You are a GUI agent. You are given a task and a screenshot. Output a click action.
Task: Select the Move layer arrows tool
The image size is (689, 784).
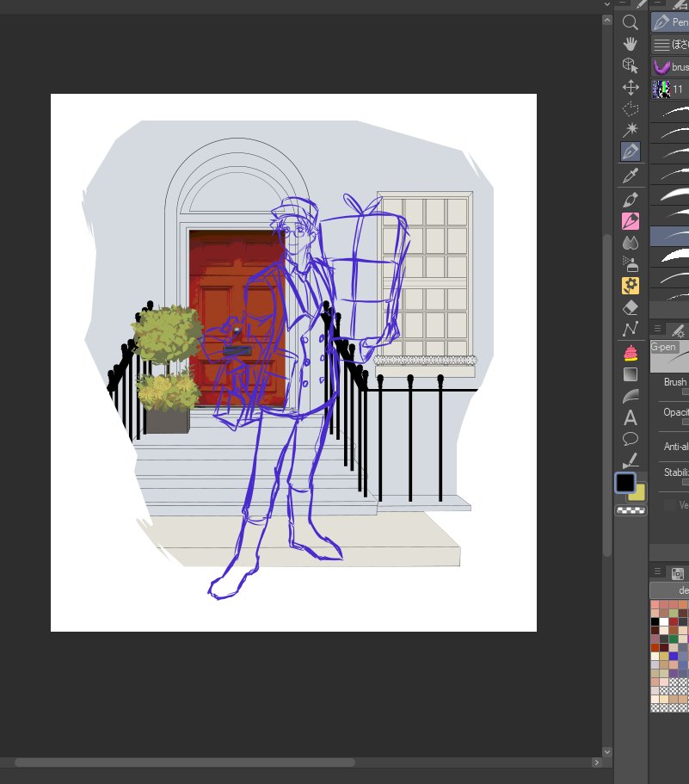point(630,88)
